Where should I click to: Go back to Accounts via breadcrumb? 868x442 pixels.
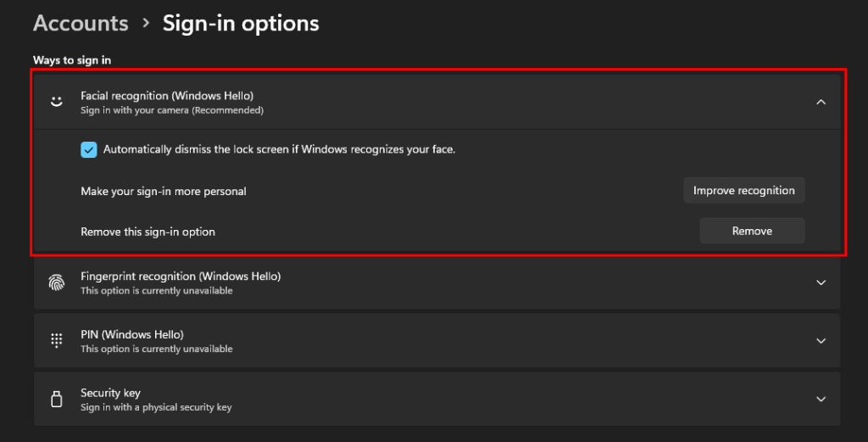pyautogui.click(x=81, y=23)
